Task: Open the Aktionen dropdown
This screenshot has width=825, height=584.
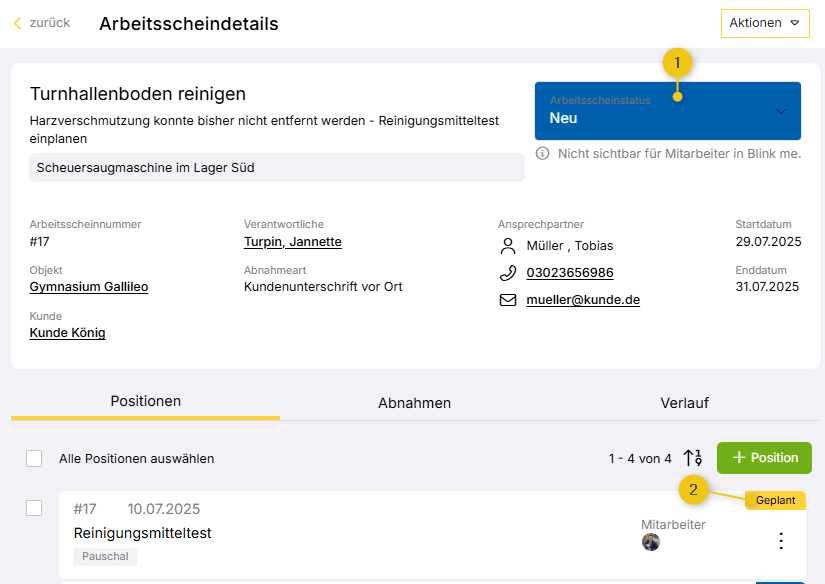Action: click(x=765, y=23)
